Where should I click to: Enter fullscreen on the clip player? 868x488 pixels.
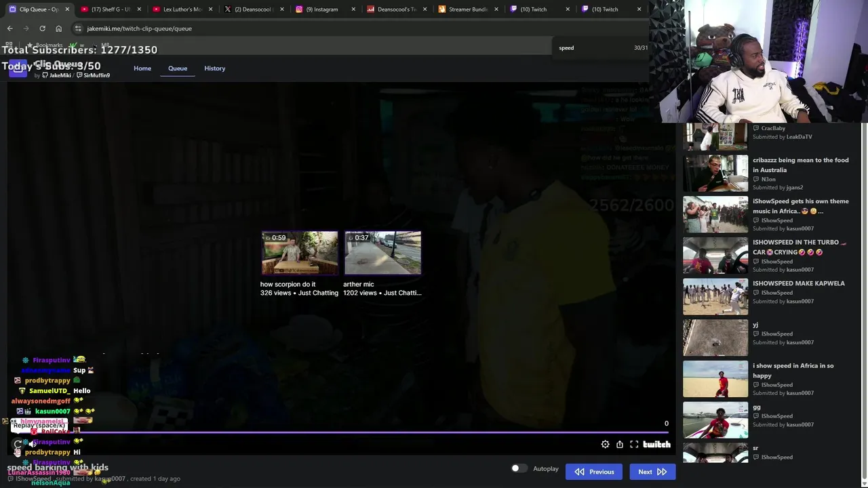click(x=634, y=445)
